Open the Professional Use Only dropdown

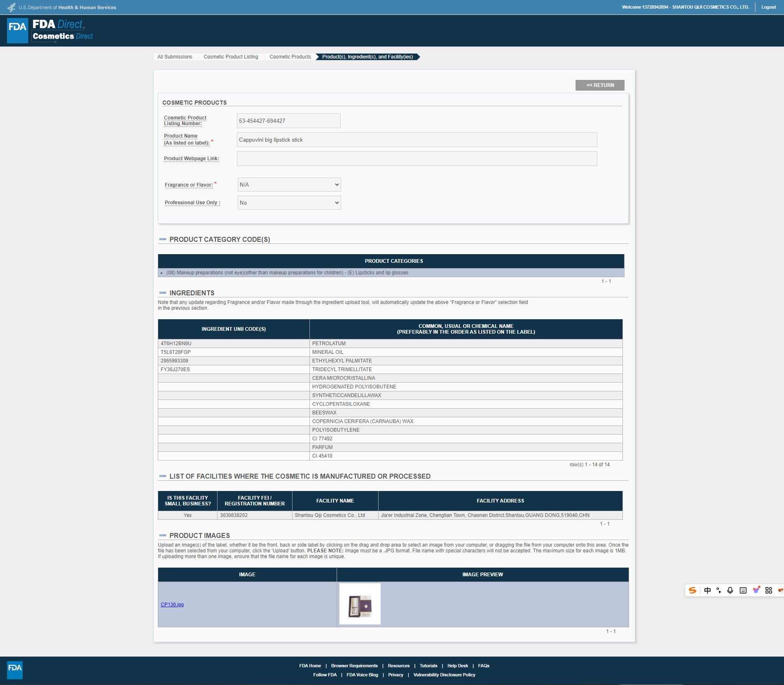tap(289, 203)
